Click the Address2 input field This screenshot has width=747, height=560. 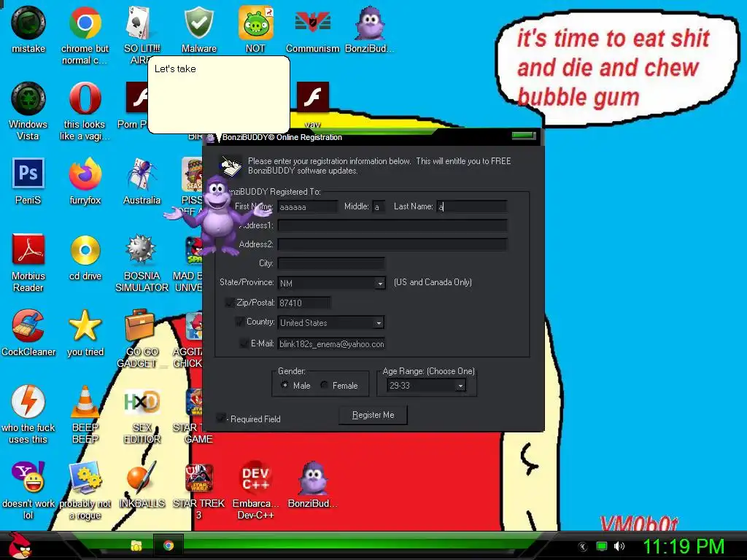[392, 244]
